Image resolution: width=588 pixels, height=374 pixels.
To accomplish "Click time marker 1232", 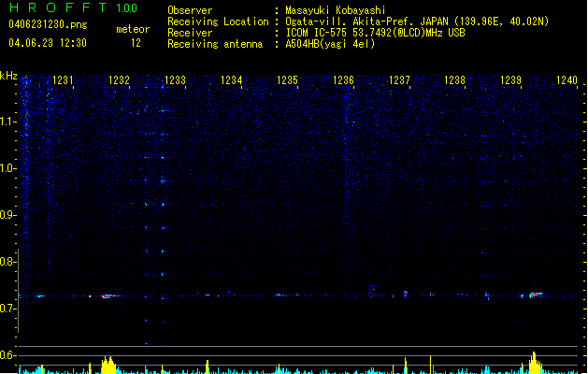I will (x=119, y=80).
